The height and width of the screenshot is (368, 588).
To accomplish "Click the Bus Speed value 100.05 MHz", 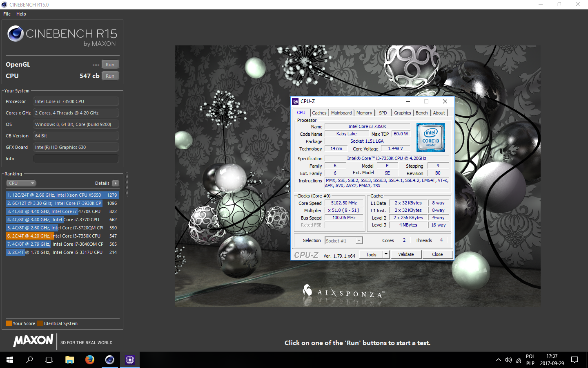I will point(344,218).
